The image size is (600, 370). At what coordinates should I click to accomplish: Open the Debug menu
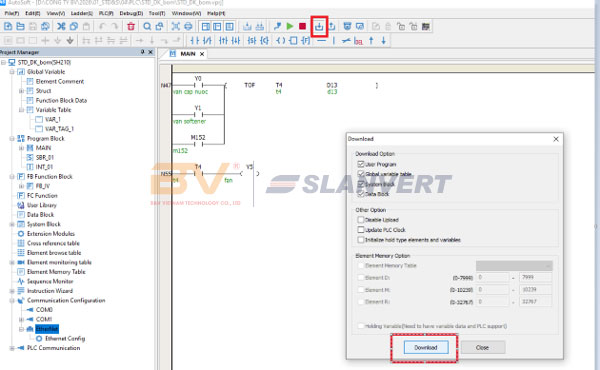(131, 13)
